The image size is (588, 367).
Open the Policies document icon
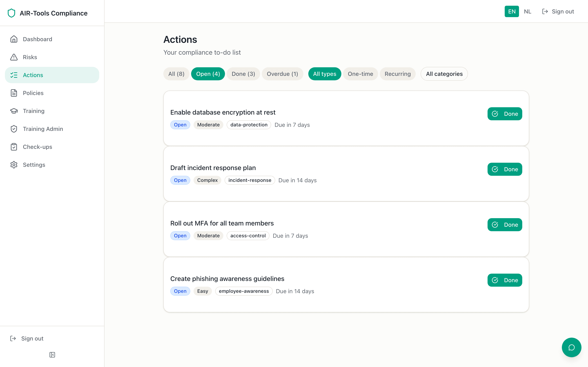[x=14, y=93]
